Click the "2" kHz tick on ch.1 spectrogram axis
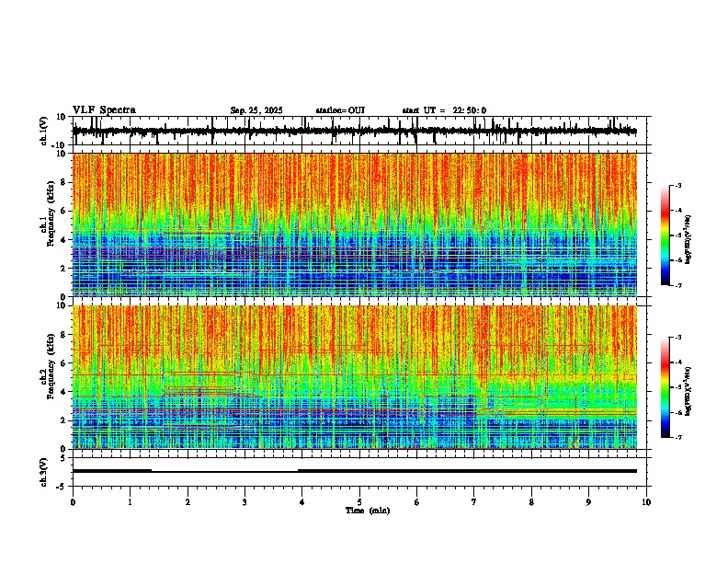The width and height of the screenshot is (728, 563). [x=63, y=268]
